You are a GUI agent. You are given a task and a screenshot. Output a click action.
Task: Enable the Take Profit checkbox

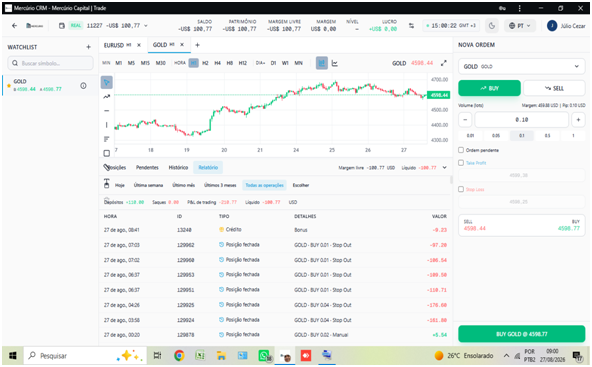(x=461, y=163)
